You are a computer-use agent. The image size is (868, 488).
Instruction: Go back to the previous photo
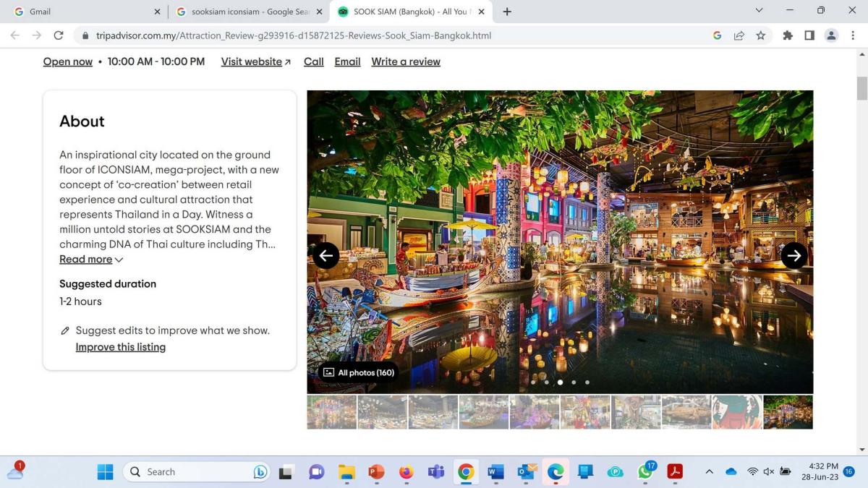(326, 255)
